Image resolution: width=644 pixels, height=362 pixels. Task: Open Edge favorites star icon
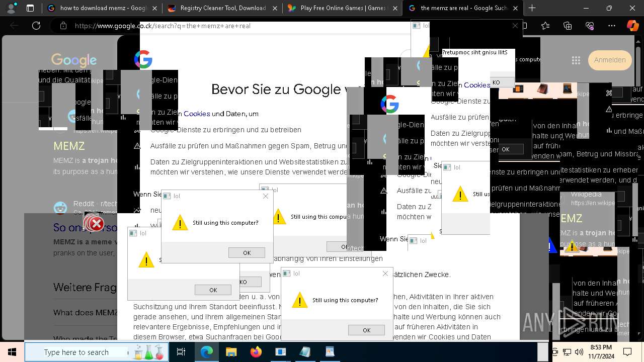545,26
